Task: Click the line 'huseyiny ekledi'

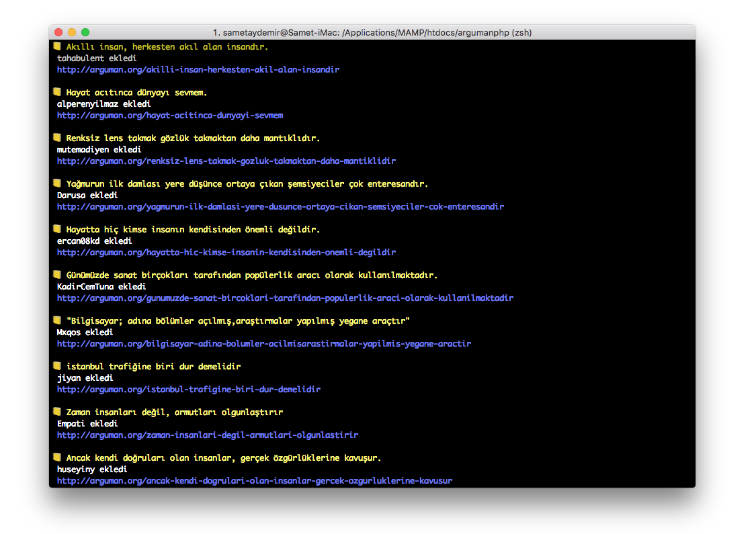Action: tap(92, 470)
